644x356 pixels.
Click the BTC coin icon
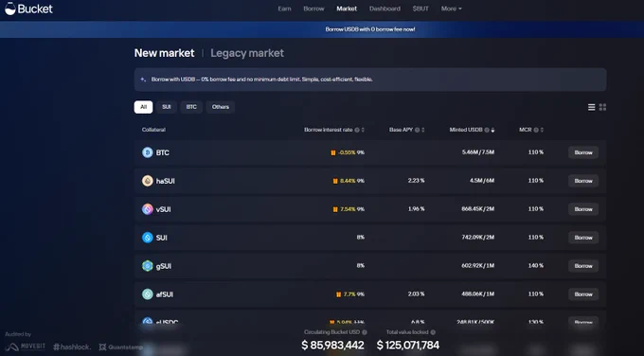click(148, 152)
